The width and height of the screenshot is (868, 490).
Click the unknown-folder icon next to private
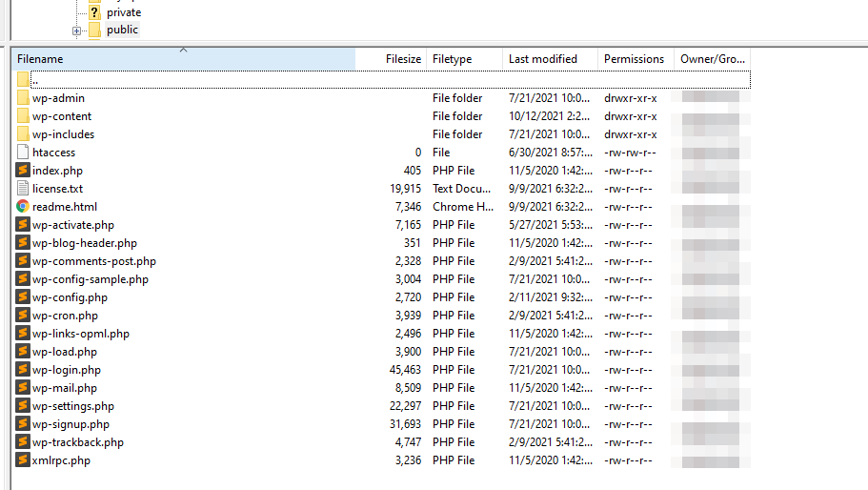[94, 12]
